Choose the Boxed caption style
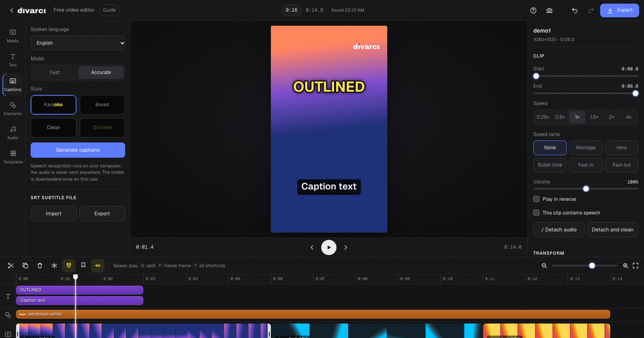The height and width of the screenshot is (338, 644). tap(102, 105)
